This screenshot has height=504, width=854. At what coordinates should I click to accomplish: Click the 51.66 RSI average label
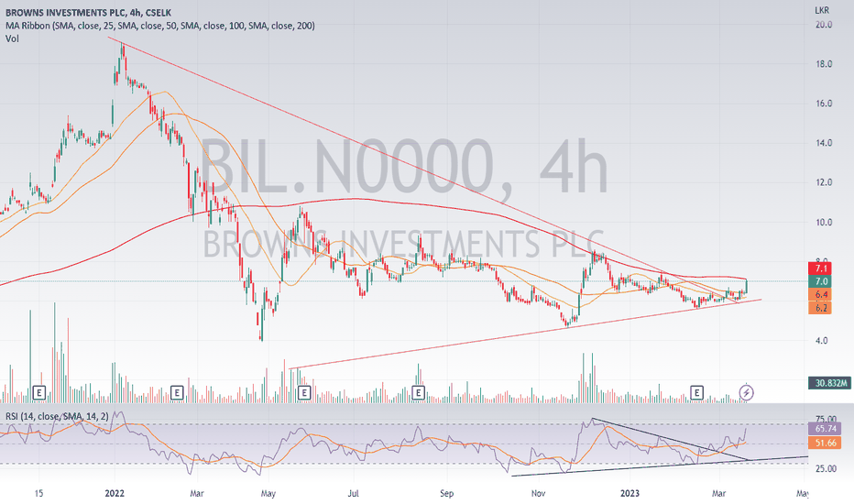pos(825,443)
